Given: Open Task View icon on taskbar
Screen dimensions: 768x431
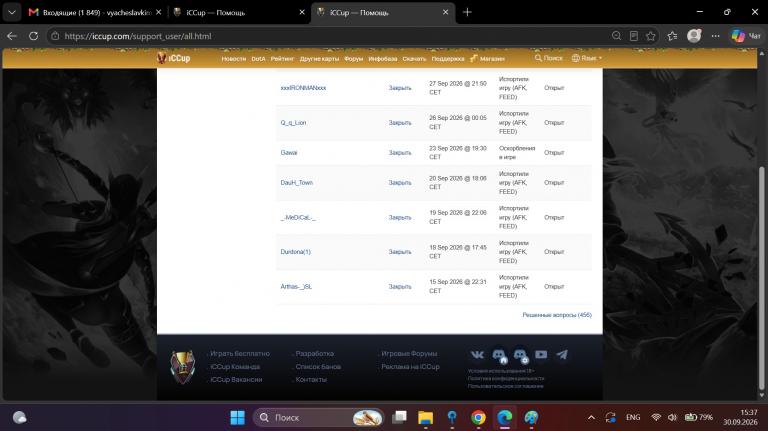Looking at the screenshot, I should 399,417.
